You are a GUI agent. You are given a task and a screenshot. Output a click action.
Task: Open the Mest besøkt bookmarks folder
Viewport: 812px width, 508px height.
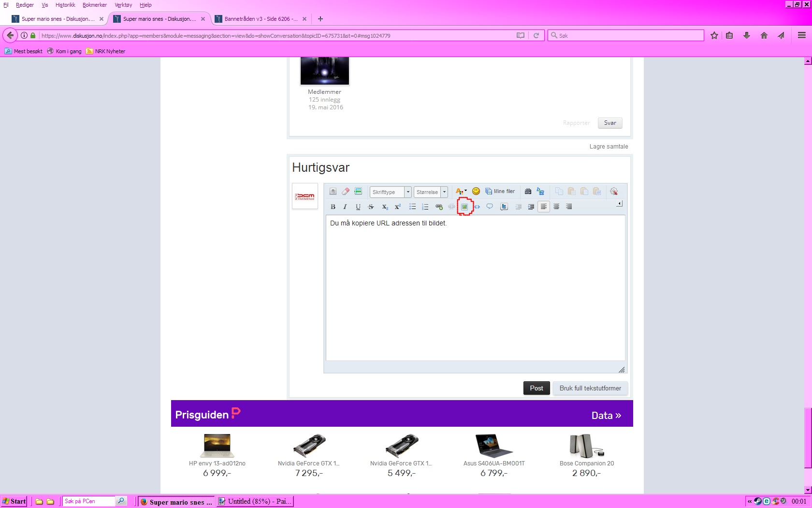tap(24, 51)
